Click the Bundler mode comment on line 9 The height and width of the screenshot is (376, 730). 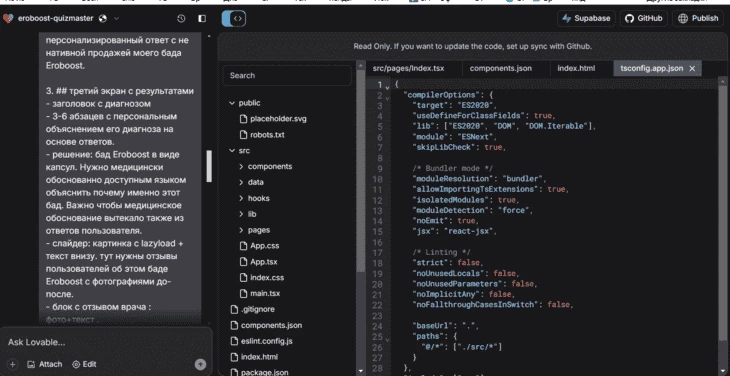(x=452, y=168)
